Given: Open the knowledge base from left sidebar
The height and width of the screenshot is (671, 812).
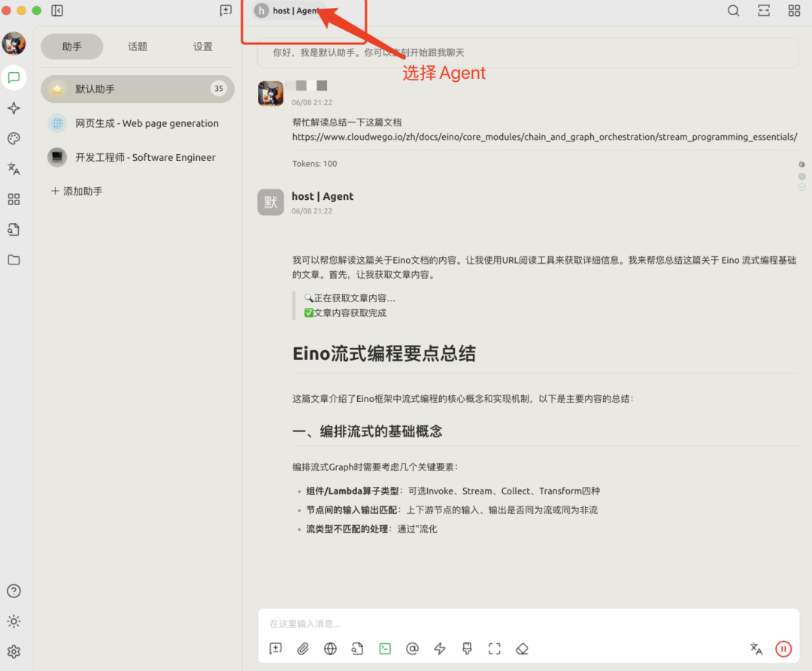Looking at the screenshot, I should click(x=14, y=229).
